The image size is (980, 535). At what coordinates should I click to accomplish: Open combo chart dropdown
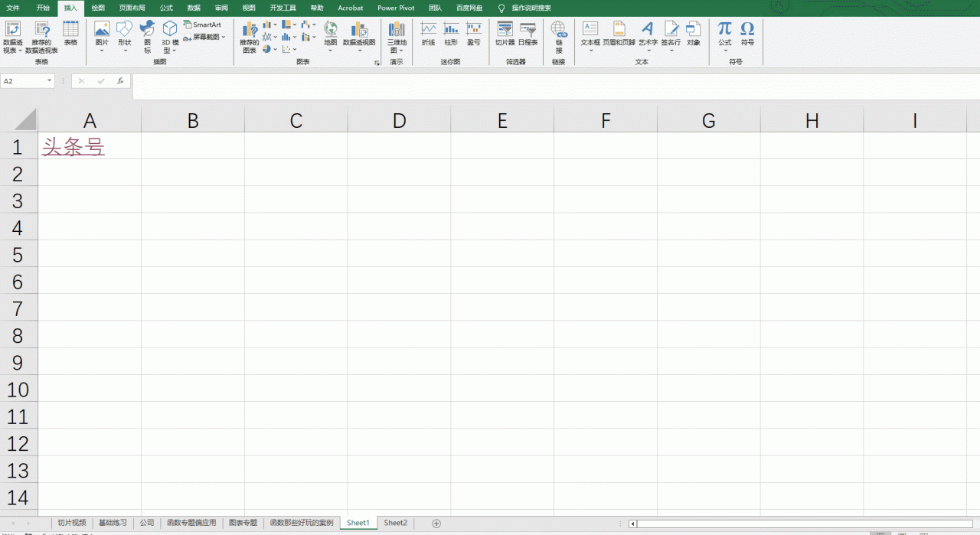(x=309, y=37)
